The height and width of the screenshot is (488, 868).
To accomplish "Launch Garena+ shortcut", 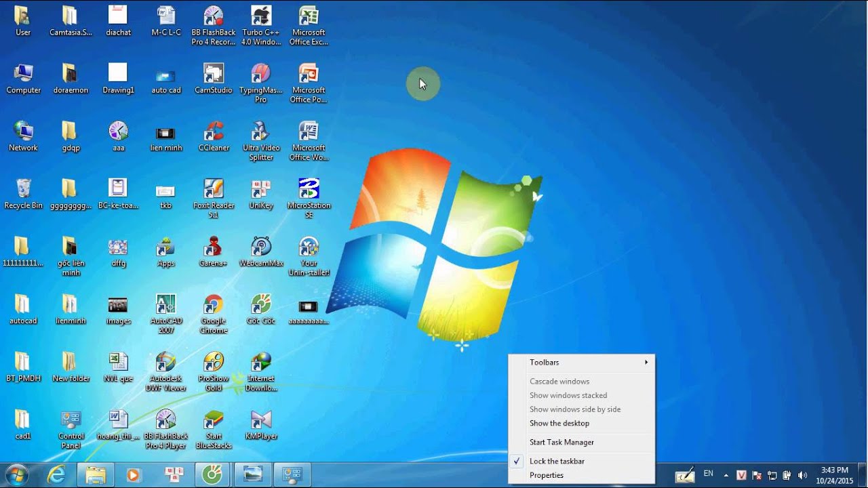I will pyautogui.click(x=214, y=252).
